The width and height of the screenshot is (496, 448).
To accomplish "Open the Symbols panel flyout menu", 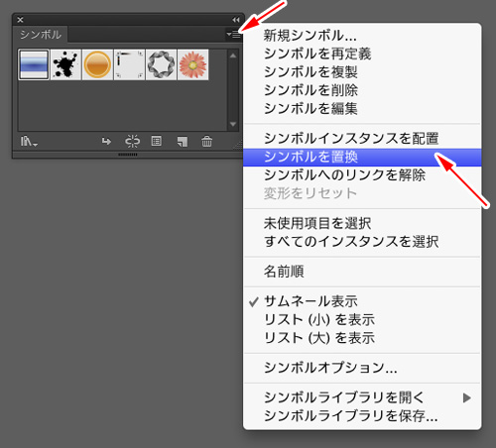I will pos(233,34).
